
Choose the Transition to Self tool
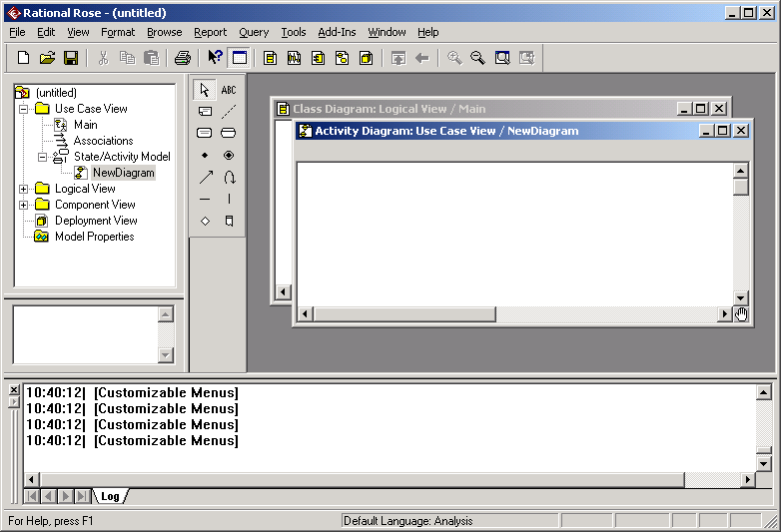[229, 178]
